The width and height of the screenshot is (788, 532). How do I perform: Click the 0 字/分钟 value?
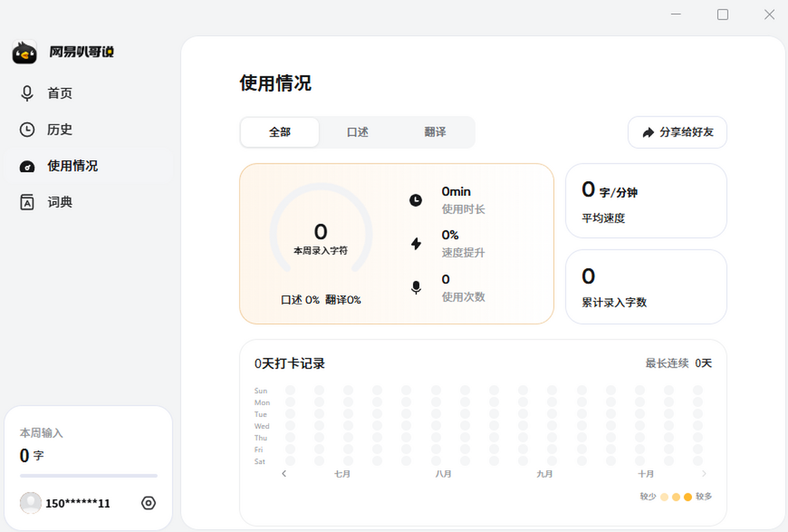click(610, 190)
